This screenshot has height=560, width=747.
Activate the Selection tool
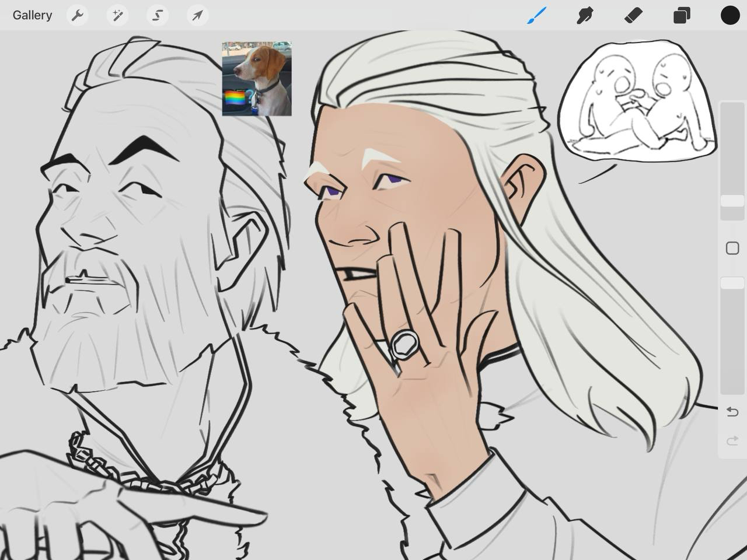[158, 15]
